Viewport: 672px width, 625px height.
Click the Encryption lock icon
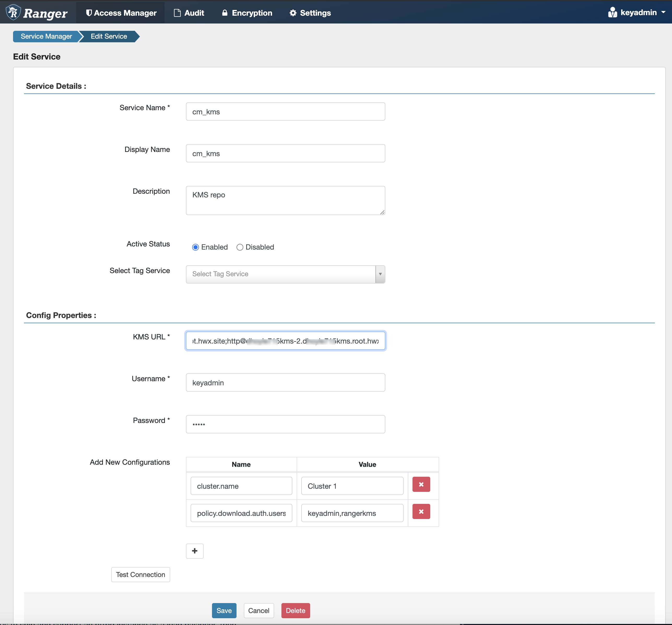(225, 13)
